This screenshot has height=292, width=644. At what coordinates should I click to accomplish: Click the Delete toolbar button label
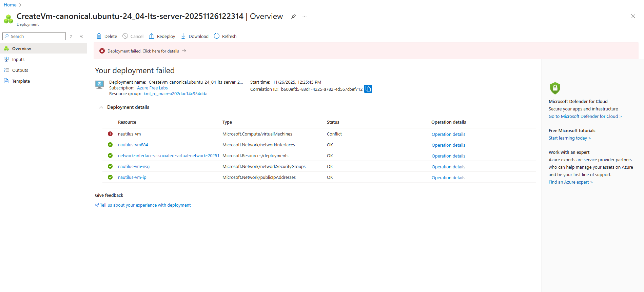111,37
